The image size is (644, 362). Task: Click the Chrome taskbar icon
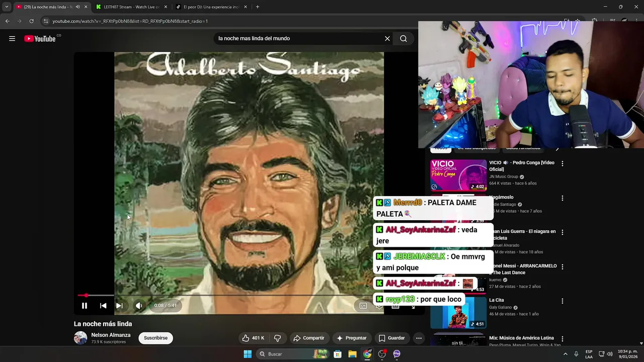(367, 354)
